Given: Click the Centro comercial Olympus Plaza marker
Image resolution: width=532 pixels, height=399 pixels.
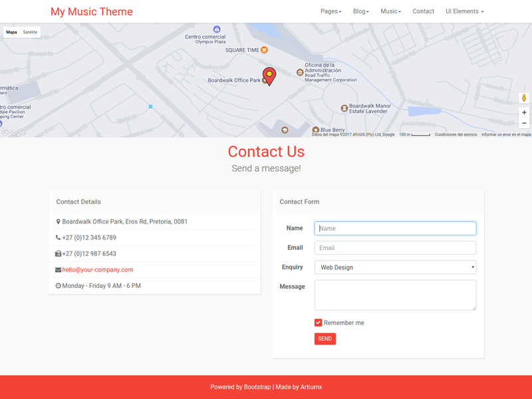Looking at the screenshot, I should [217, 29].
